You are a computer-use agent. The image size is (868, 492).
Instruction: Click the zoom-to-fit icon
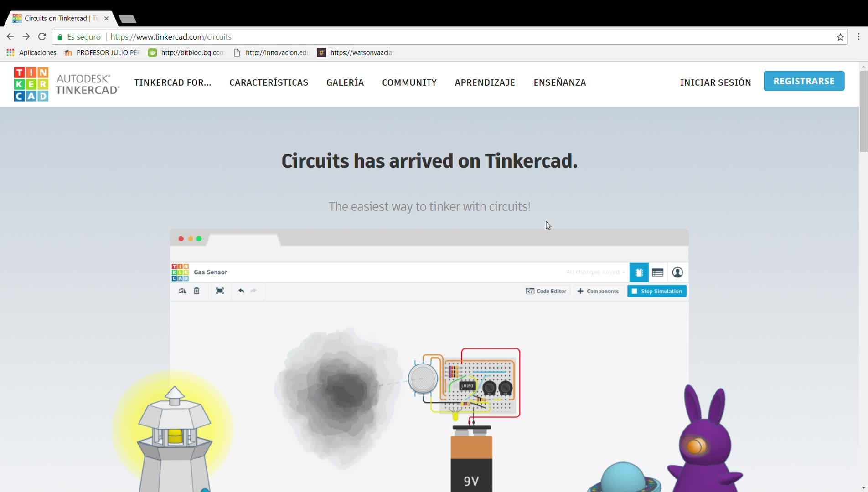pyautogui.click(x=220, y=291)
